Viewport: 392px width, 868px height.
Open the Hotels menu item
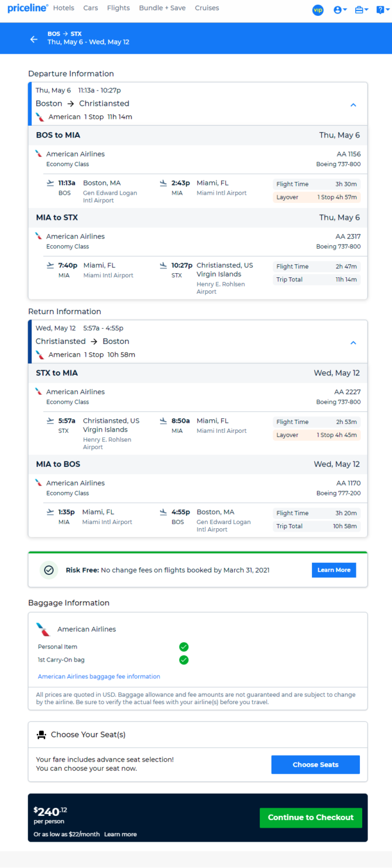click(64, 8)
